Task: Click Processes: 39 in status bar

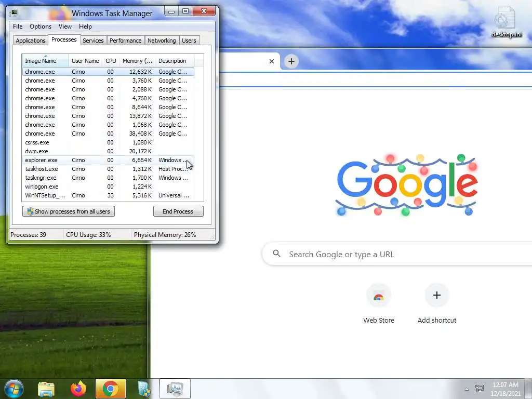Action: (x=28, y=234)
